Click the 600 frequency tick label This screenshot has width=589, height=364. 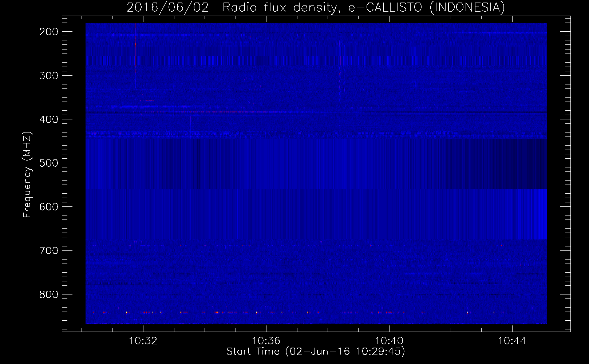coord(49,207)
